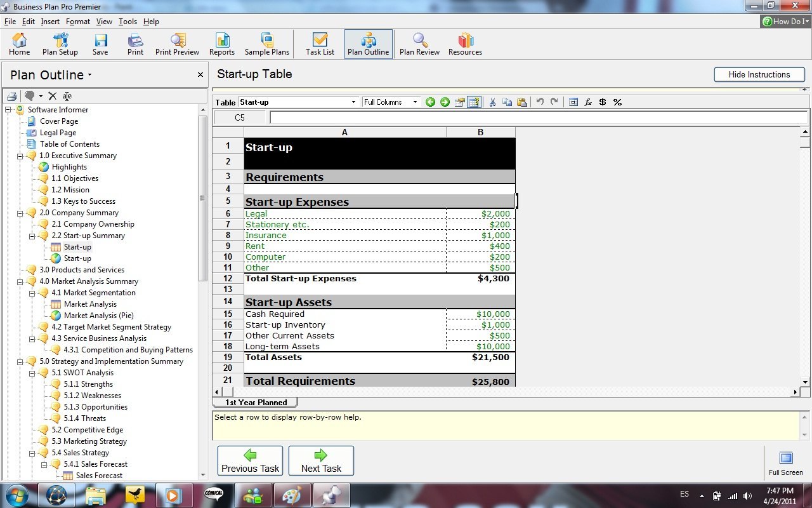The image size is (812, 508).
Task: Switch to Full Screen view
Action: point(785,464)
